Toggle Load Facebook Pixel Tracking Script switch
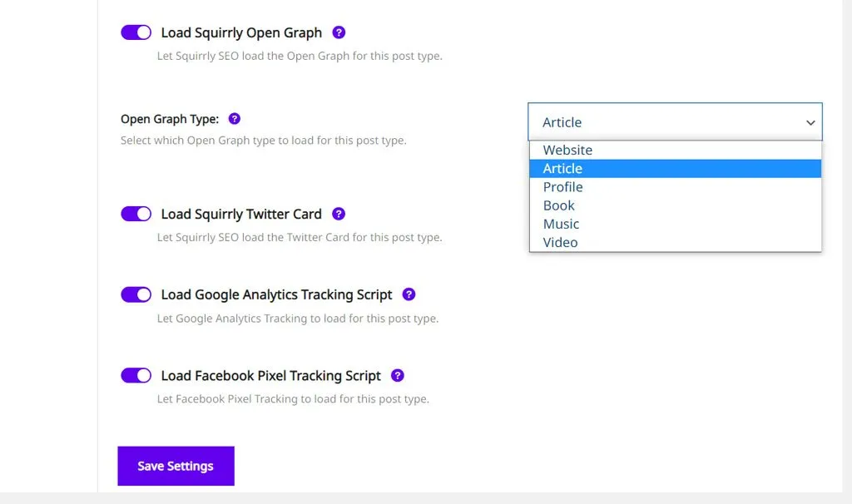 point(136,375)
